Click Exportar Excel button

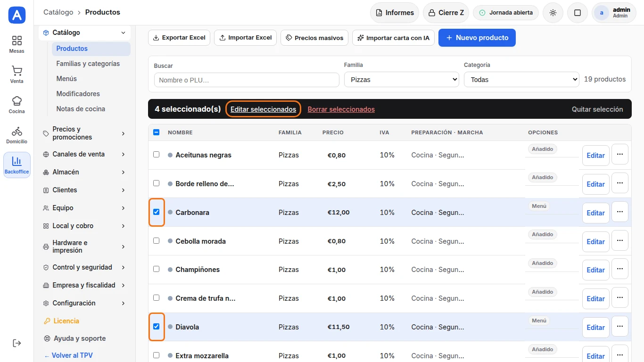[179, 38]
